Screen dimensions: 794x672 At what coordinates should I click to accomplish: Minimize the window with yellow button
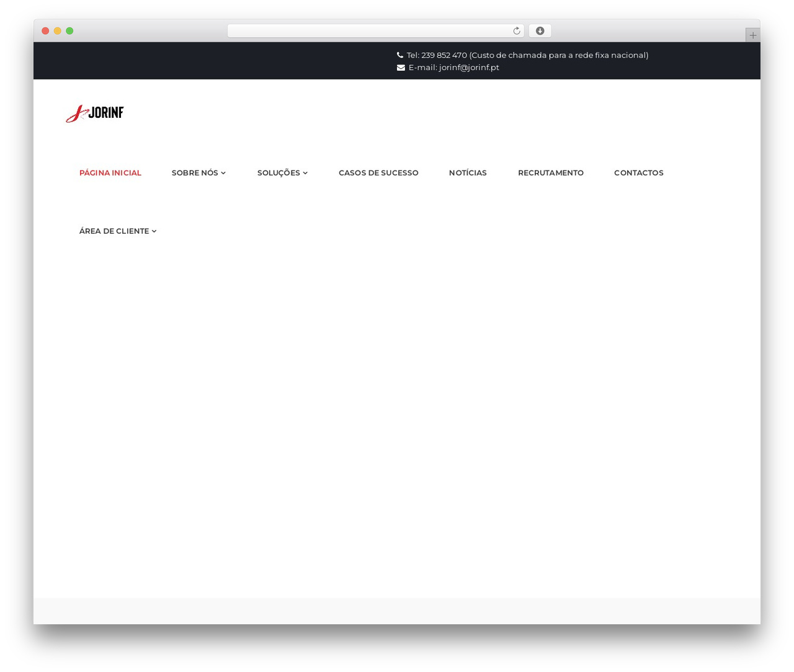tap(58, 31)
